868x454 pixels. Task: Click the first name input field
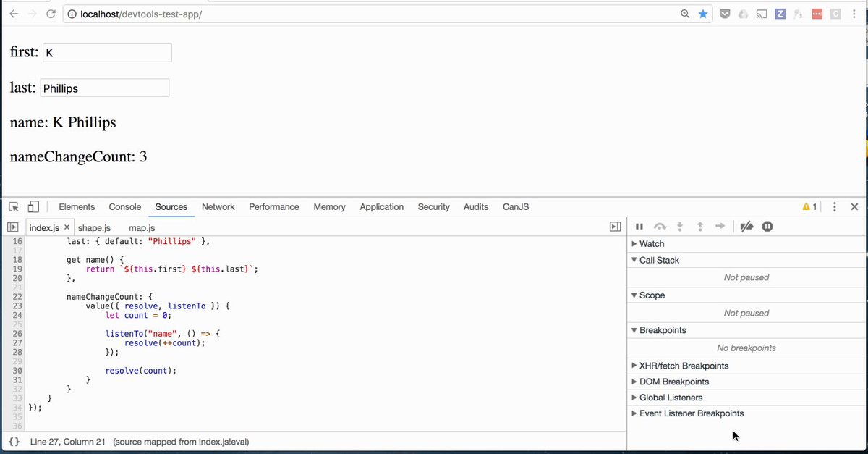(x=108, y=53)
